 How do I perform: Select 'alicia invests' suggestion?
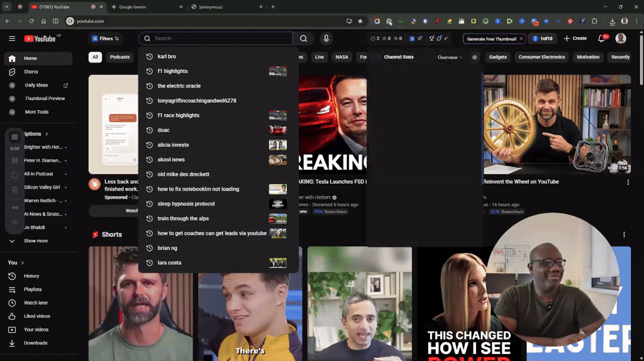point(218,145)
